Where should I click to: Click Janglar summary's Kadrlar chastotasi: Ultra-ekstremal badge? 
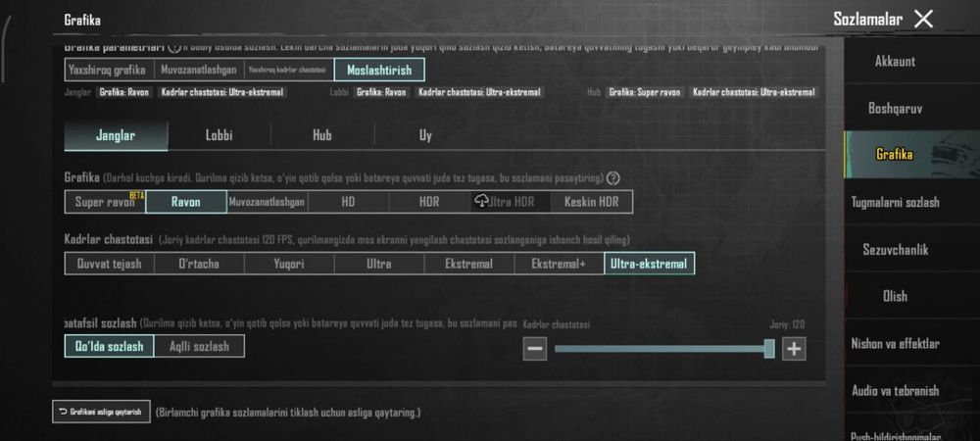click(221, 92)
